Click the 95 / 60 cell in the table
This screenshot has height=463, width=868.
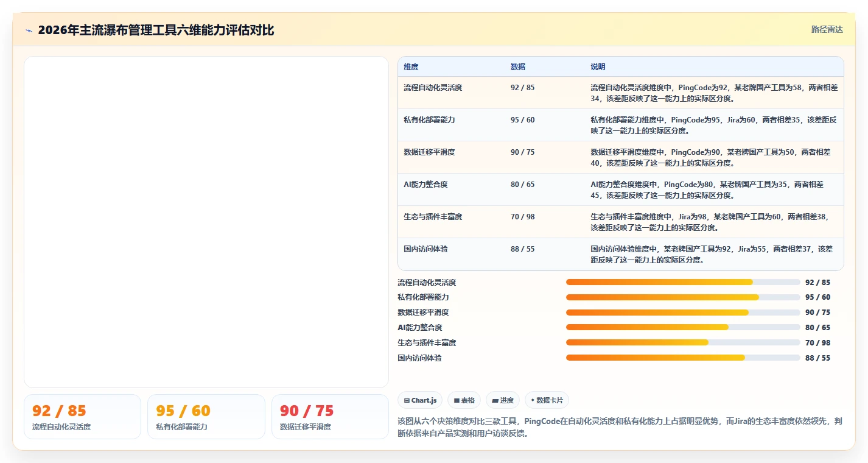tap(523, 120)
